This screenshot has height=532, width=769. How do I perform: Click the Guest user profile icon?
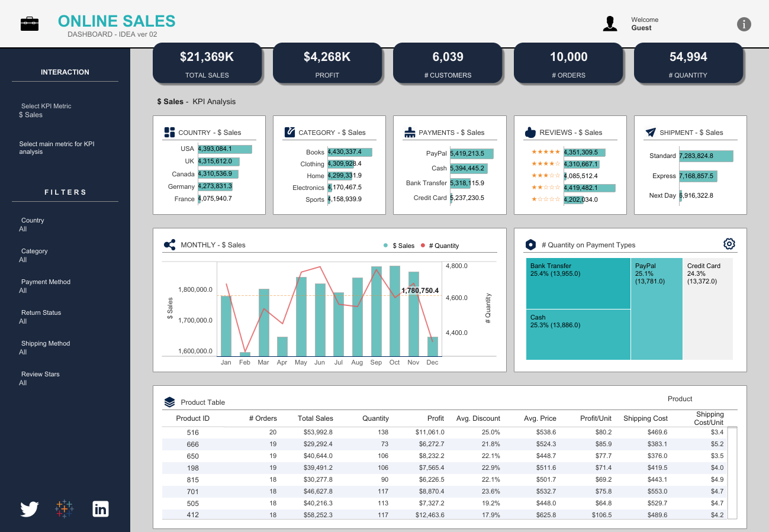tap(610, 24)
